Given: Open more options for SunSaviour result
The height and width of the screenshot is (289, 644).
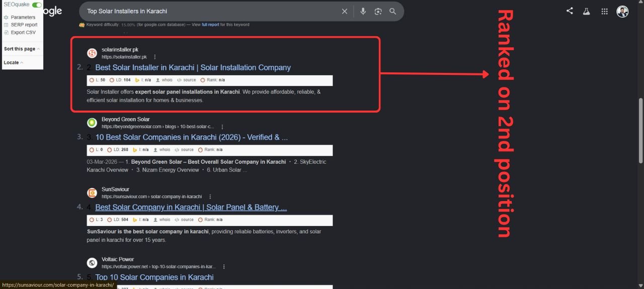Looking at the screenshot, I should click(210, 197).
